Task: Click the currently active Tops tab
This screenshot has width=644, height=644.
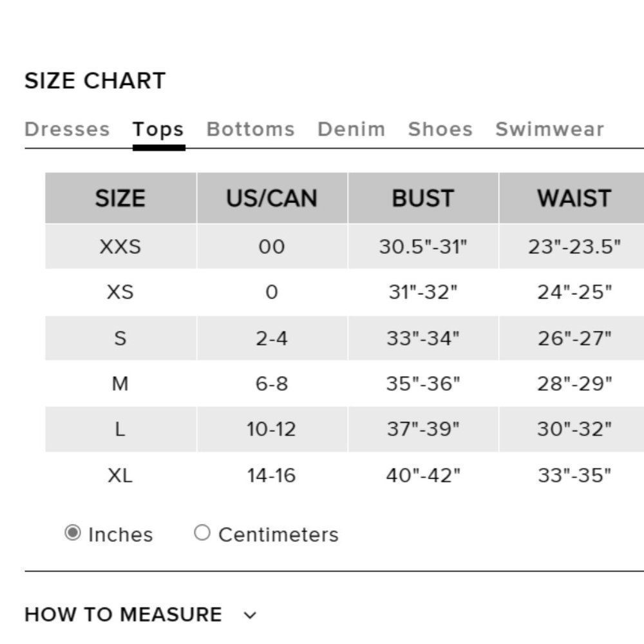Action: tap(158, 129)
